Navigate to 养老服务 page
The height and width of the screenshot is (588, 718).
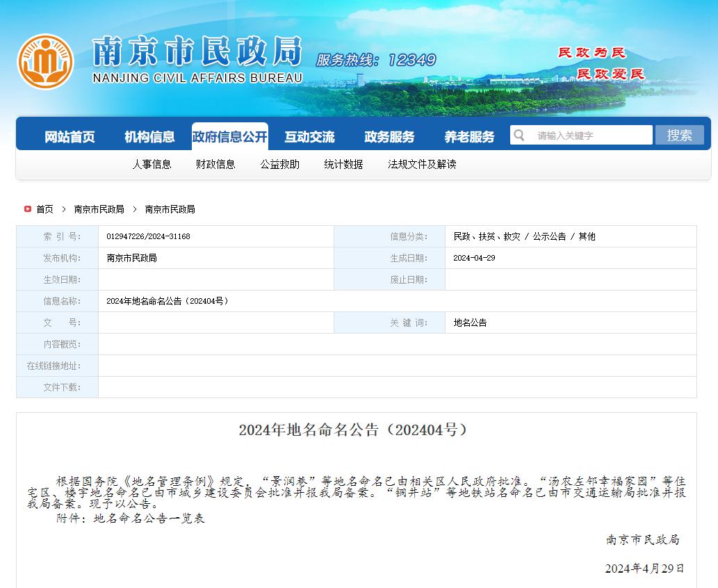[x=469, y=137]
